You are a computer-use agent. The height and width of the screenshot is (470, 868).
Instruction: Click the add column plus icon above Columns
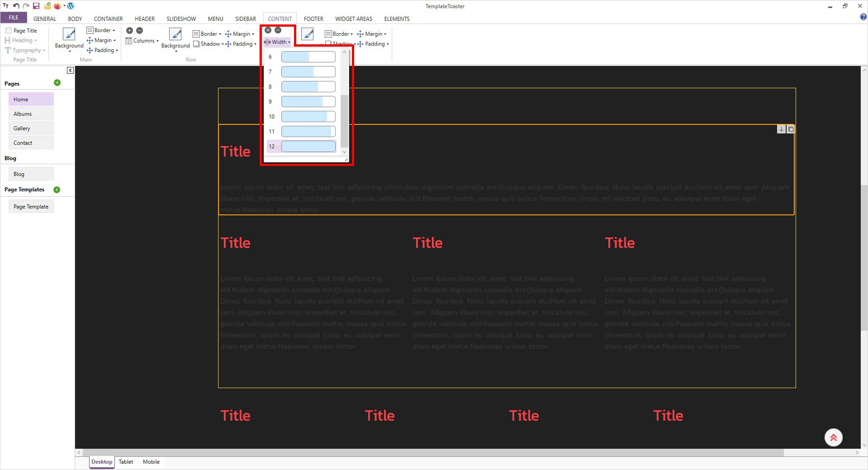click(129, 31)
